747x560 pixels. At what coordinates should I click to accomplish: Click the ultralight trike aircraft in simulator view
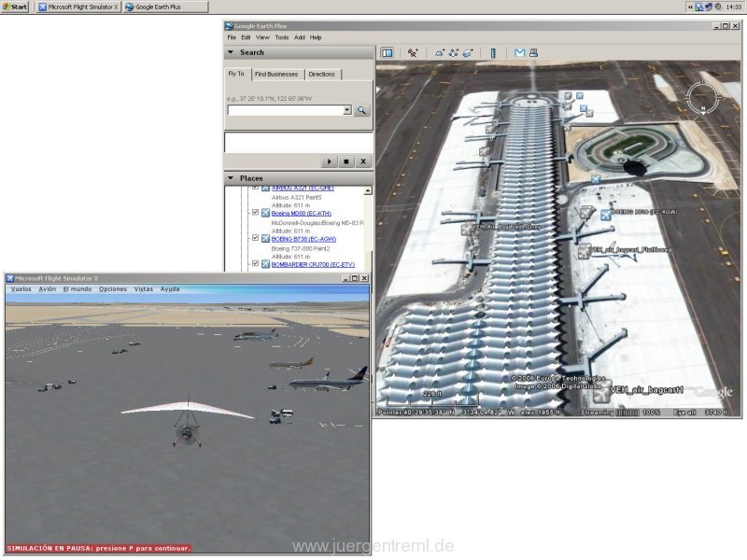(x=188, y=422)
